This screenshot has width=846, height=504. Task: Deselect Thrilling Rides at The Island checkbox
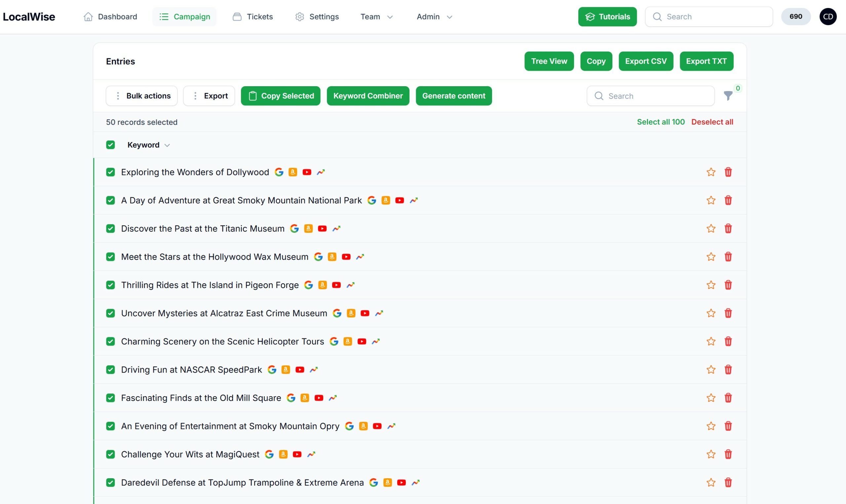pyautogui.click(x=110, y=285)
